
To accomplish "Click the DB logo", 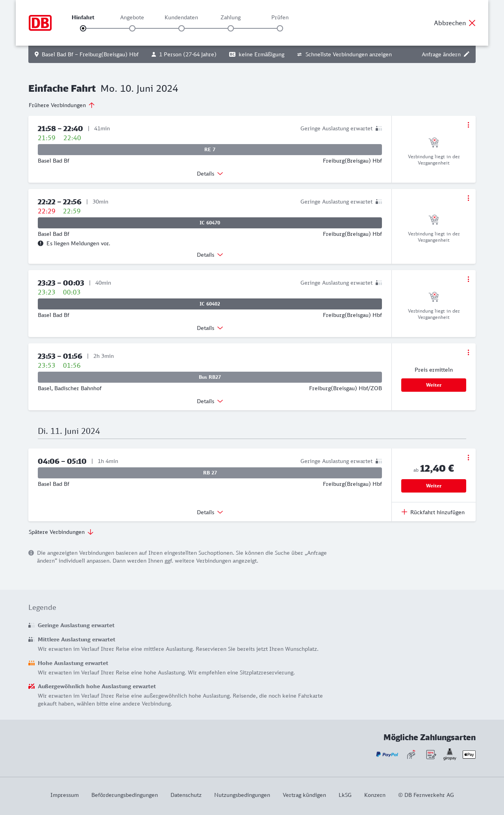I will tap(40, 23).
